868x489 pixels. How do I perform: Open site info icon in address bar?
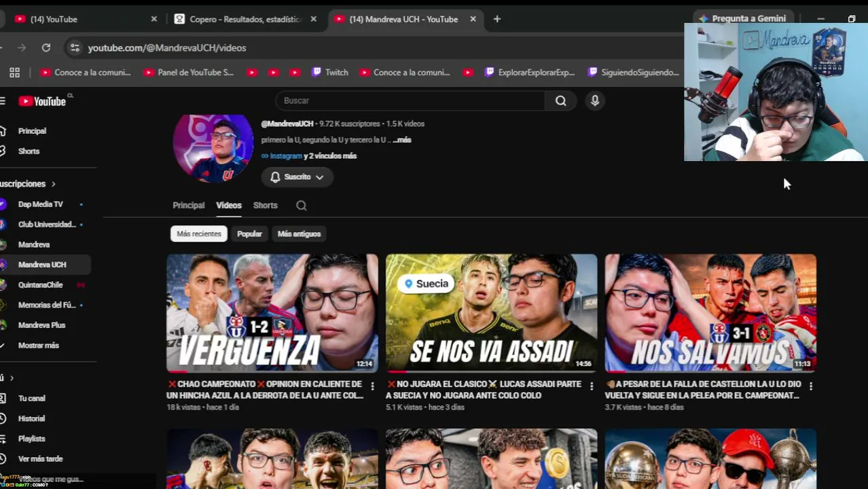click(75, 48)
